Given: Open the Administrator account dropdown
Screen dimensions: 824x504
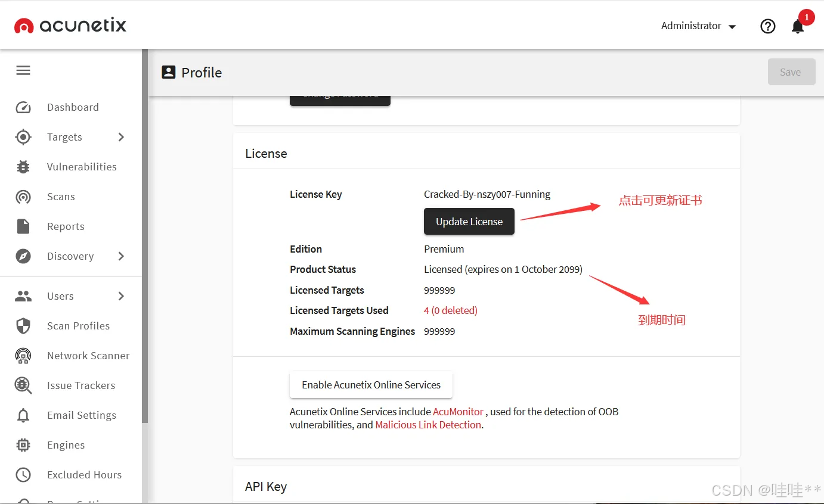Looking at the screenshot, I should [699, 26].
